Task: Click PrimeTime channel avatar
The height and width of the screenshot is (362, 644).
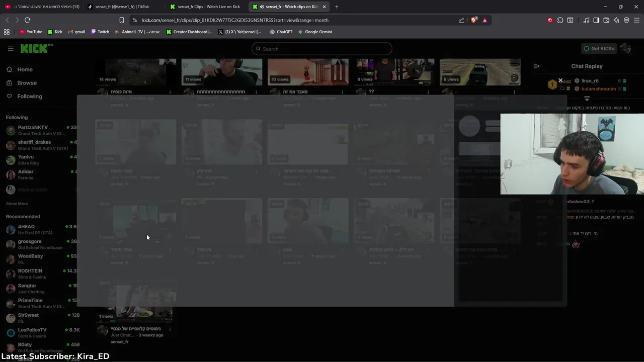Action: (11, 303)
